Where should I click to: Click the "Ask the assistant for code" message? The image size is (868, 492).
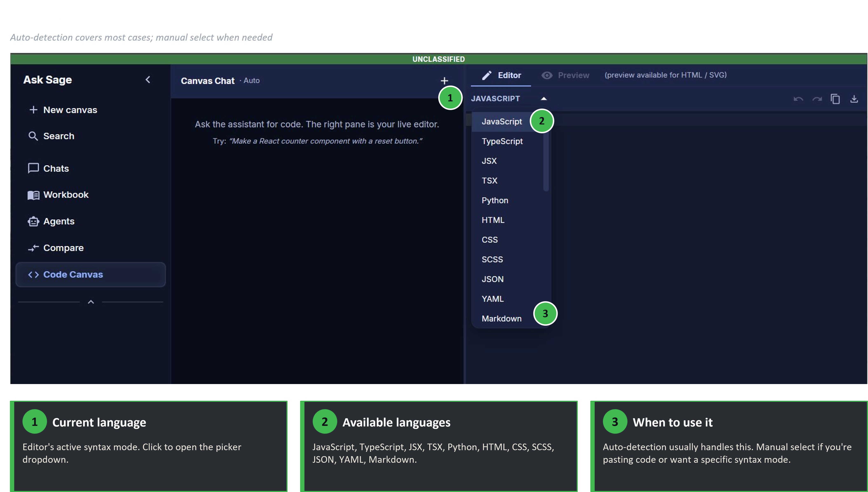pos(317,124)
